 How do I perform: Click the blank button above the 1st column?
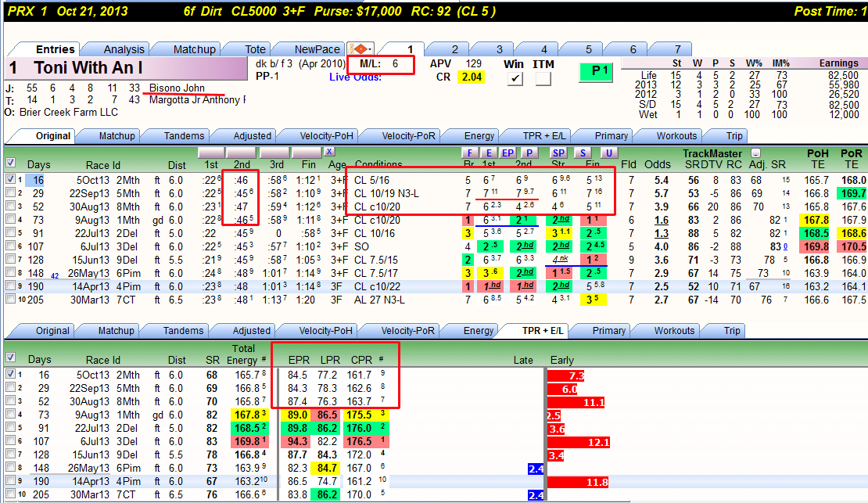point(211,153)
